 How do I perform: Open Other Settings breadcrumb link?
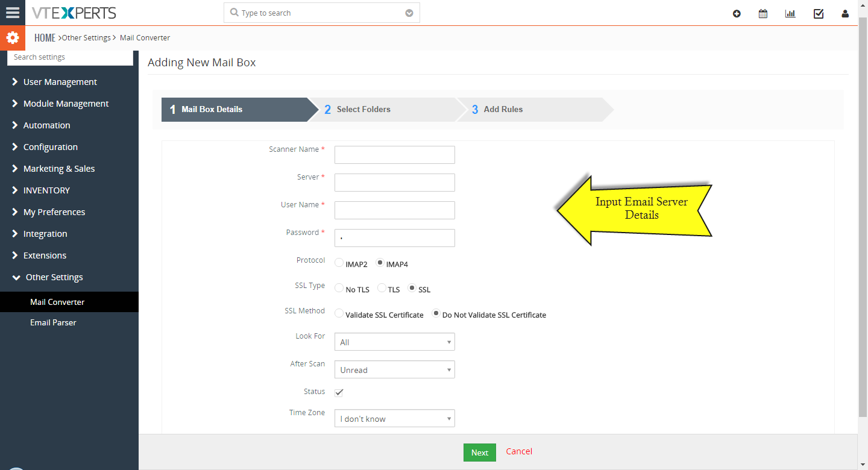click(86, 37)
